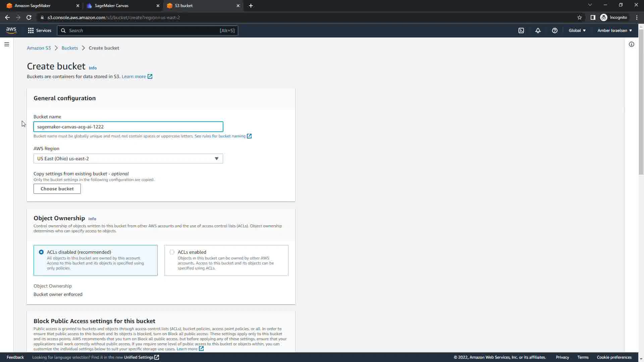This screenshot has width=644, height=362.
Task: Open the info panel circle icon
Action: 631,44
